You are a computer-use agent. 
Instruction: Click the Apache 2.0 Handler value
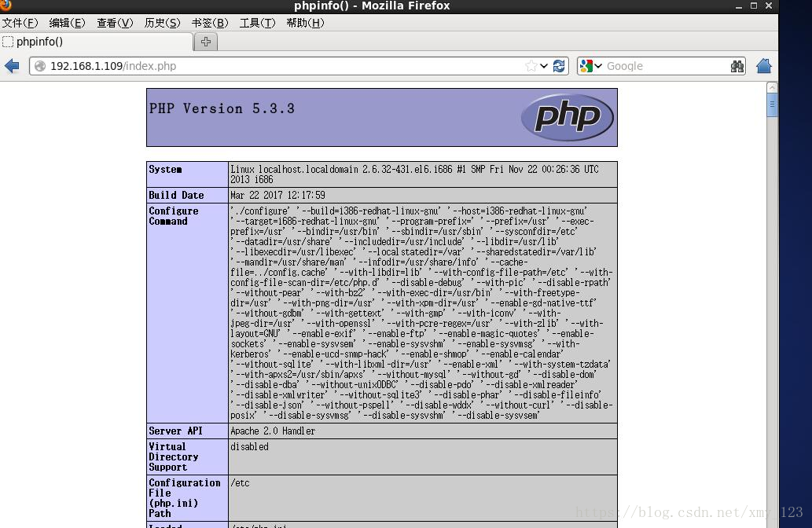273,431
